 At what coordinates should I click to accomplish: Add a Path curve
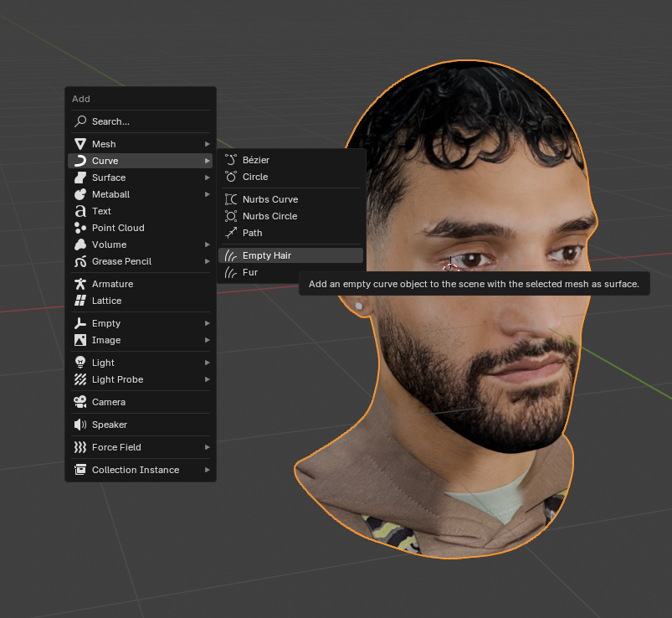point(290,233)
